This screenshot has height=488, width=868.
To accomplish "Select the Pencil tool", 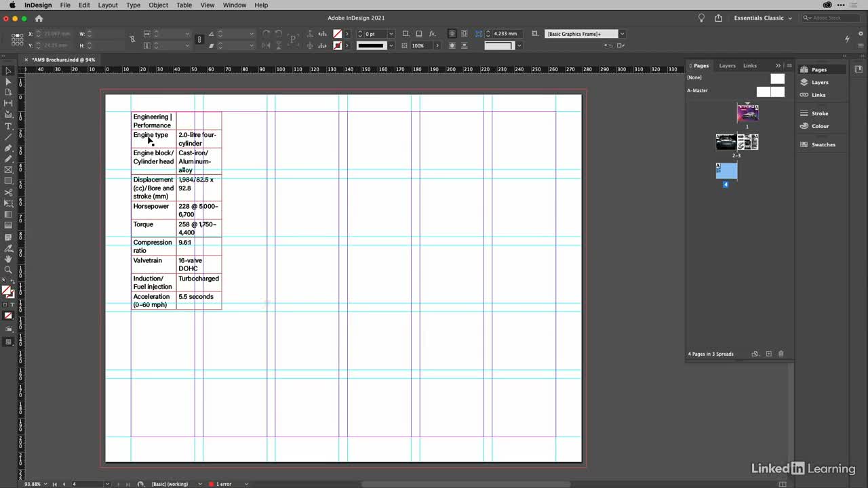I will coord(8,159).
